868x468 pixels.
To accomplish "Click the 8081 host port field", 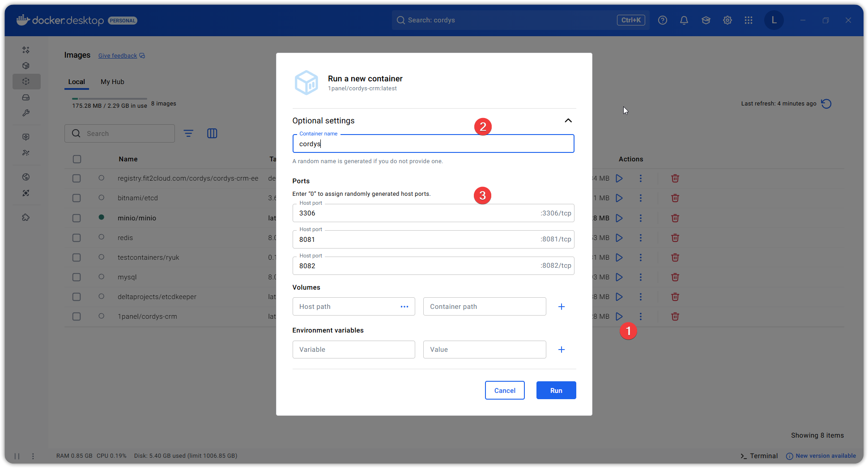I will pyautogui.click(x=416, y=240).
